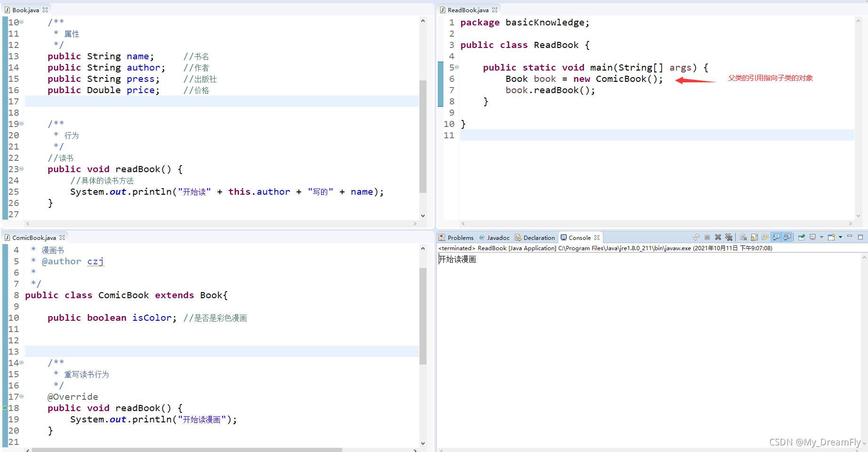Click 'this.author' in Book.java println line

tap(259, 191)
